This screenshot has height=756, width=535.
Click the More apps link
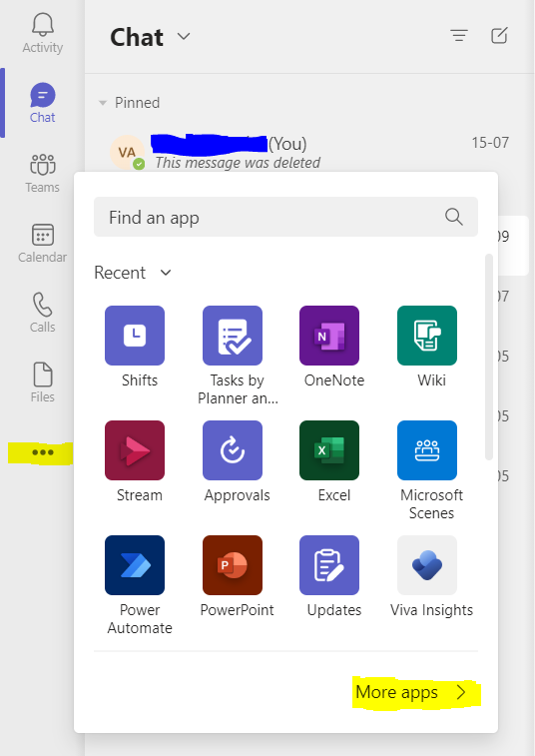411,692
